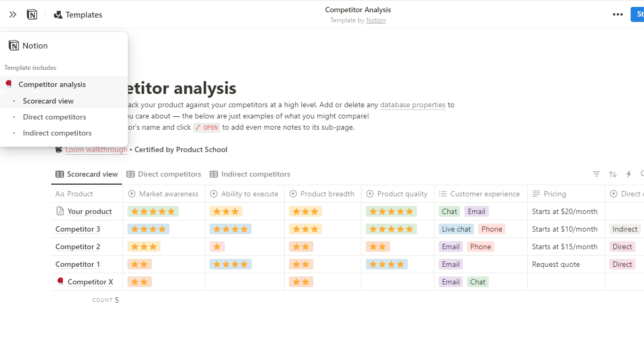Expand sidebar with double chevron icon
The height and width of the screenshot is (357, 644).
click(x=13, y=14)
